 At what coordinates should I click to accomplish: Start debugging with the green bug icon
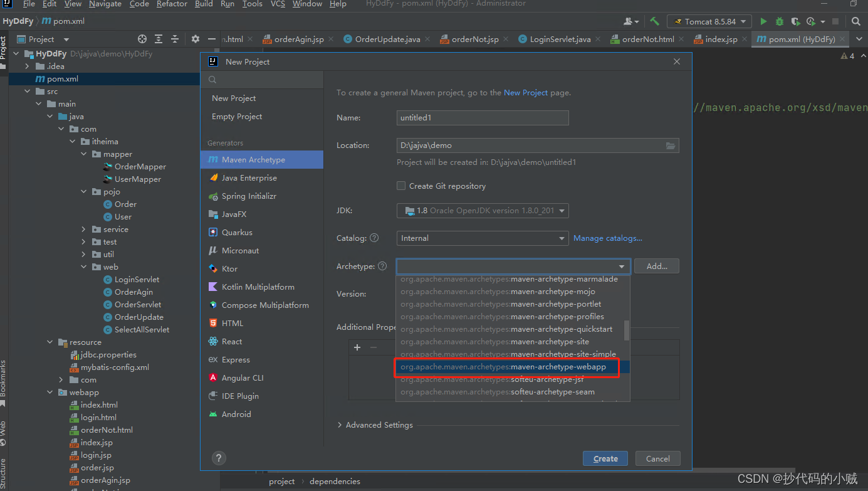click(780, 21)
